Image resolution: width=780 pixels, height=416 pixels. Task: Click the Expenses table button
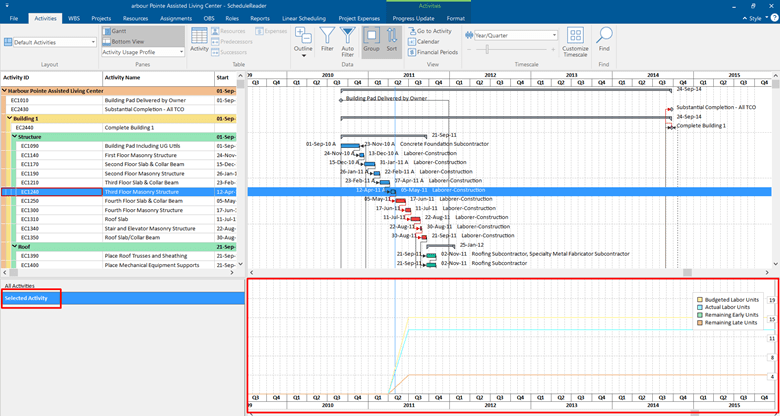coord(272,31)
